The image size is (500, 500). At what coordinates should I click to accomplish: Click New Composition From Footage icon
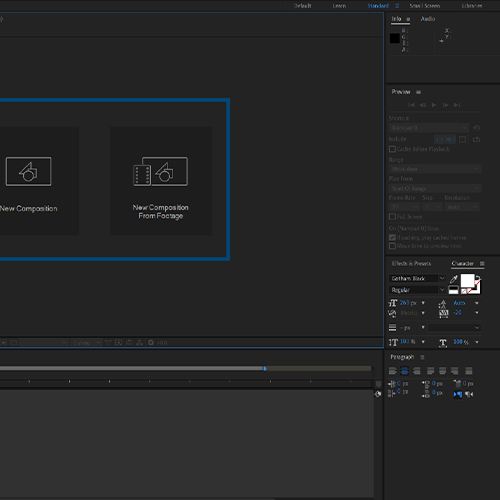[x=161, y=171]
